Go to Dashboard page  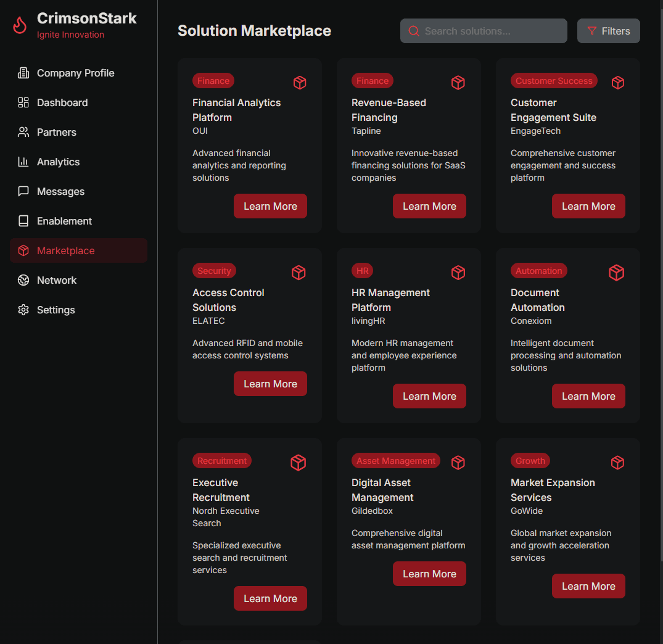(79, 103)
